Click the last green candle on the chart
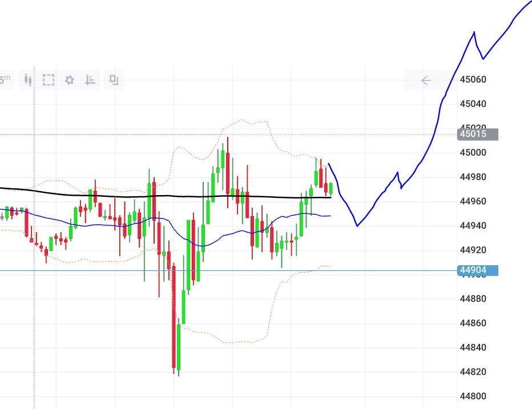The height and width of the screenshot is (409, 532). coord(331,188)
